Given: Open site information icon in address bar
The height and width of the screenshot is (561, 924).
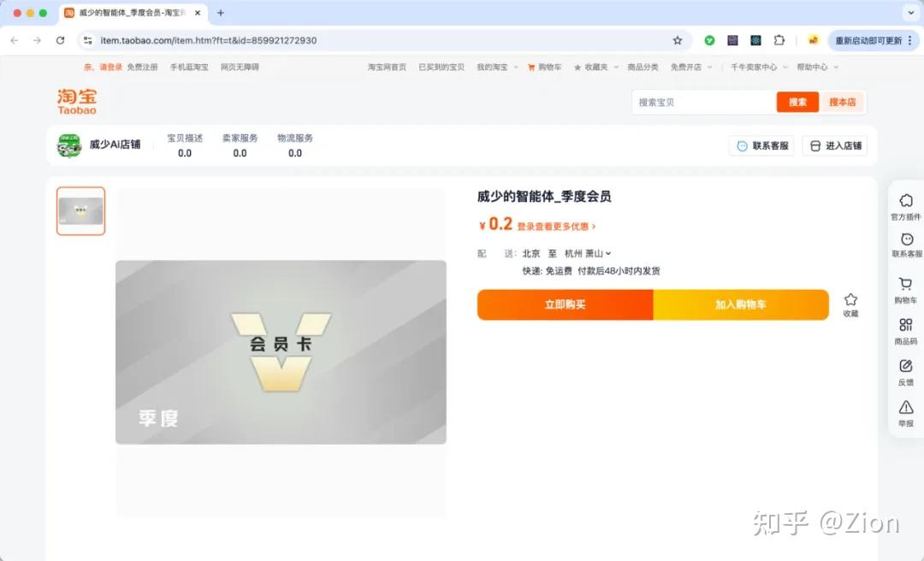Looking at the screenshot, I should click(88, 41).
